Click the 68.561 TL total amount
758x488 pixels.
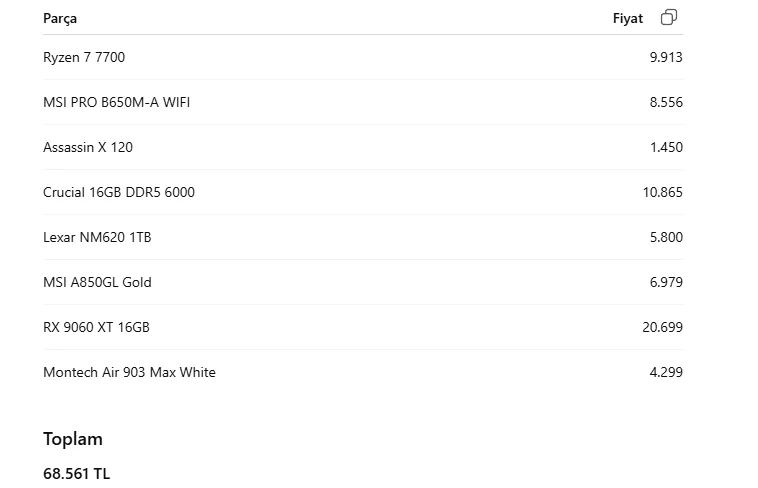point(76,473)
